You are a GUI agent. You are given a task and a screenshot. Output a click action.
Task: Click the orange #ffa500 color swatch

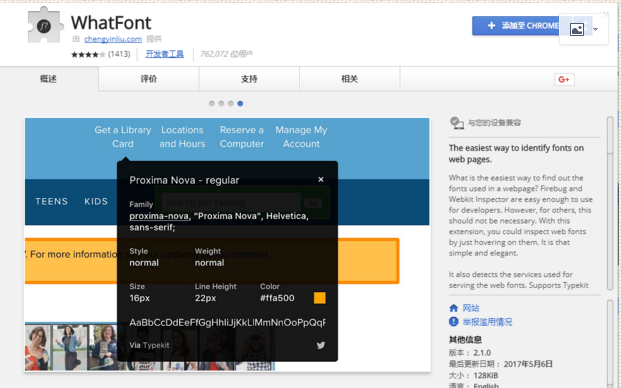coord(320,298)
